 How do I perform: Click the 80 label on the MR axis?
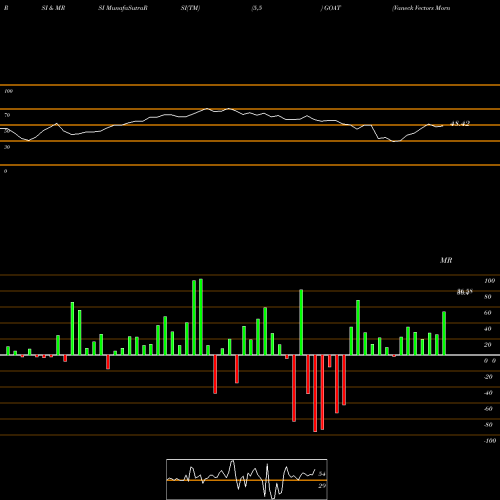pos(488,297)
